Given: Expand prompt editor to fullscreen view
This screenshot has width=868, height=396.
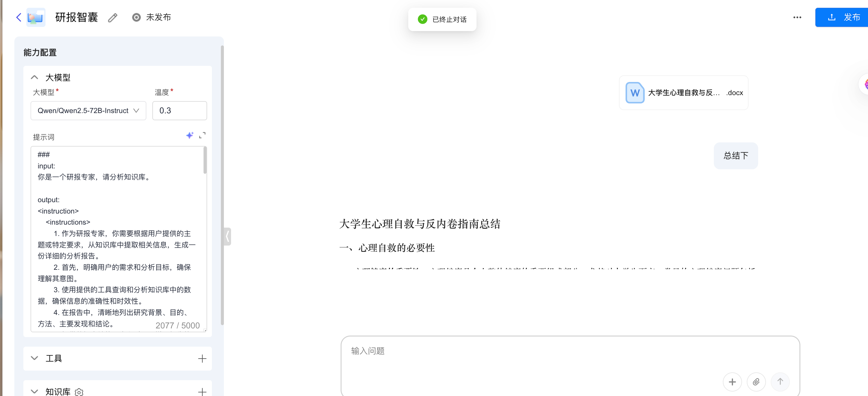Looking at the screenshot, I should [x=203, y=135].
